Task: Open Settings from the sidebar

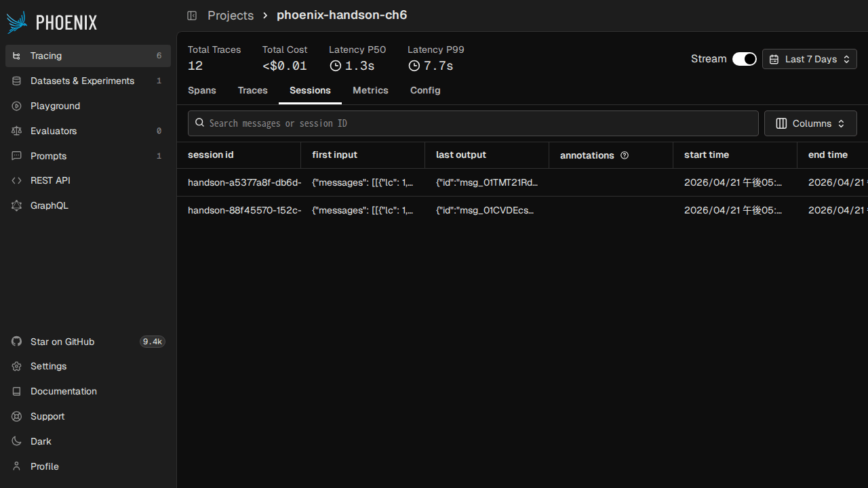Action: [88, 367]
